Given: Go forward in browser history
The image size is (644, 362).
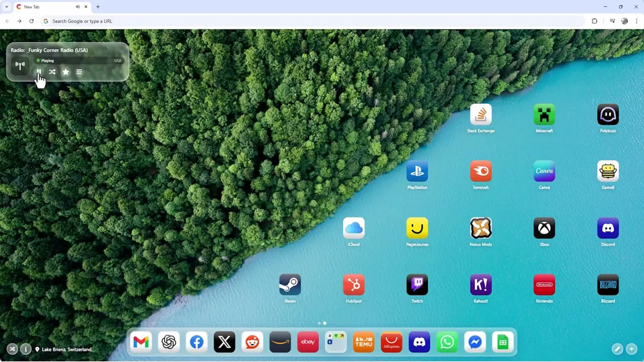Looking at the screenshot, I should coord(19,21).
